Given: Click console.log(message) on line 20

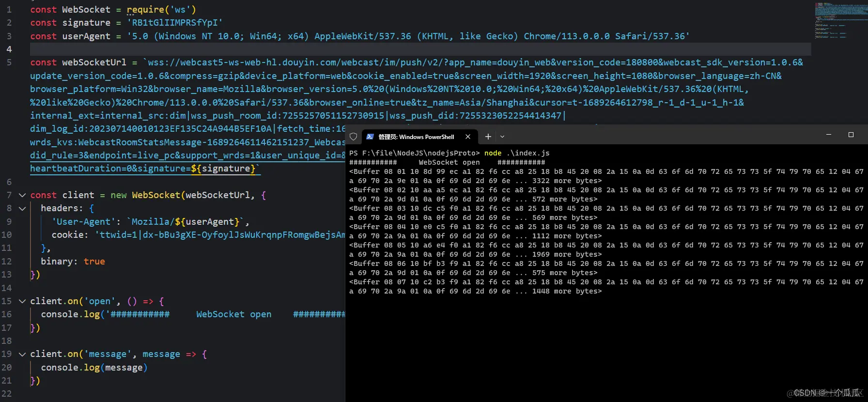Looking at the screenshot, I should (94, 368).
